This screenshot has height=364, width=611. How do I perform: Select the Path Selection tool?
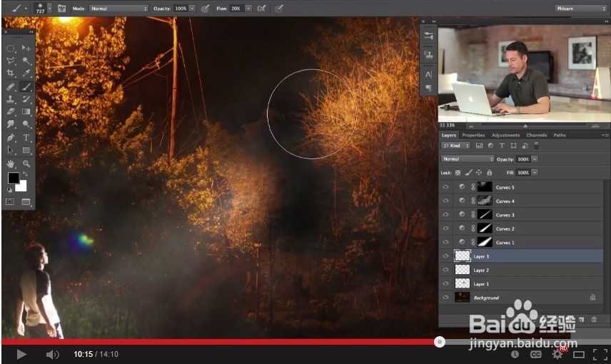coord(11,150)
